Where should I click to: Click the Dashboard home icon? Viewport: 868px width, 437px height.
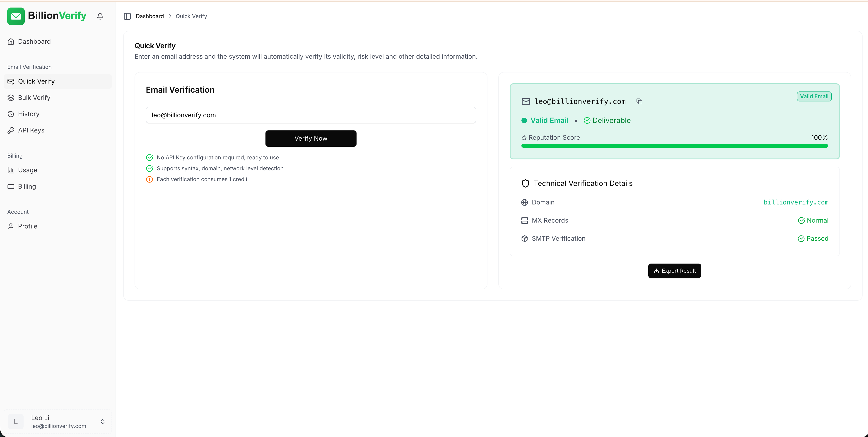pos(11,41)
